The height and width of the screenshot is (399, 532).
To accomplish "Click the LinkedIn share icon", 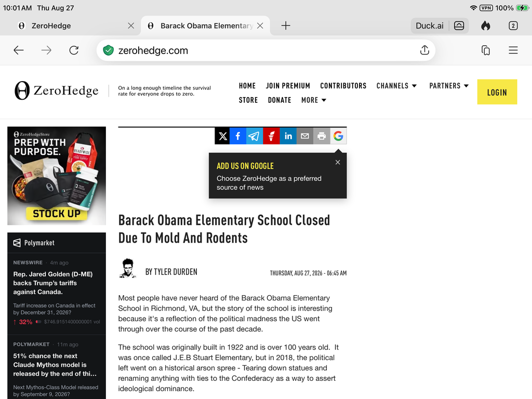I will (288, 136).
